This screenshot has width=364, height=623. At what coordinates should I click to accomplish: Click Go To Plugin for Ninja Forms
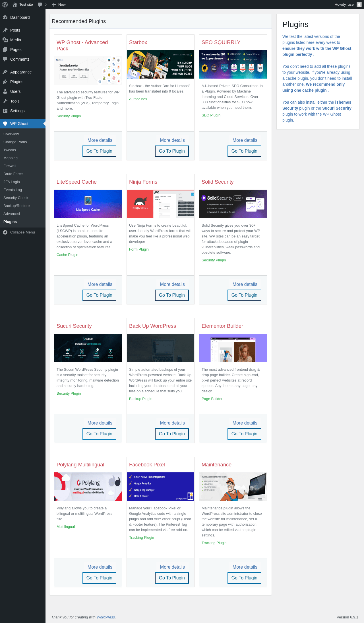172,295
